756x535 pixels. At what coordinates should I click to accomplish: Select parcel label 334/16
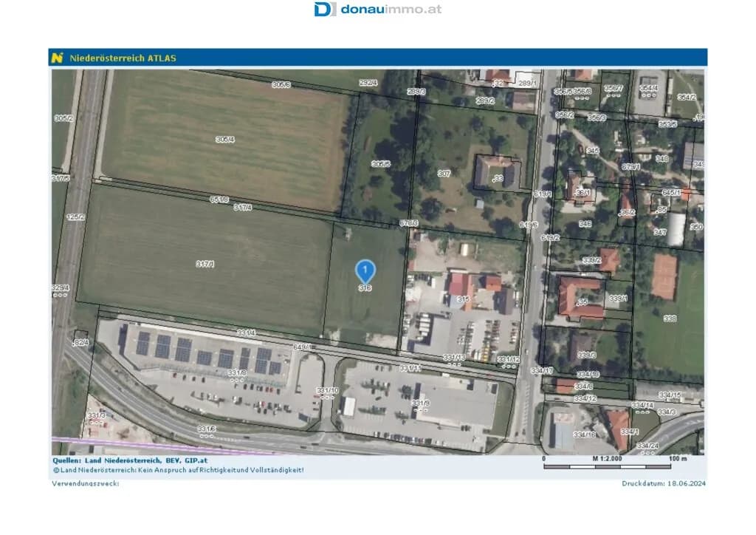coord(585,435)
